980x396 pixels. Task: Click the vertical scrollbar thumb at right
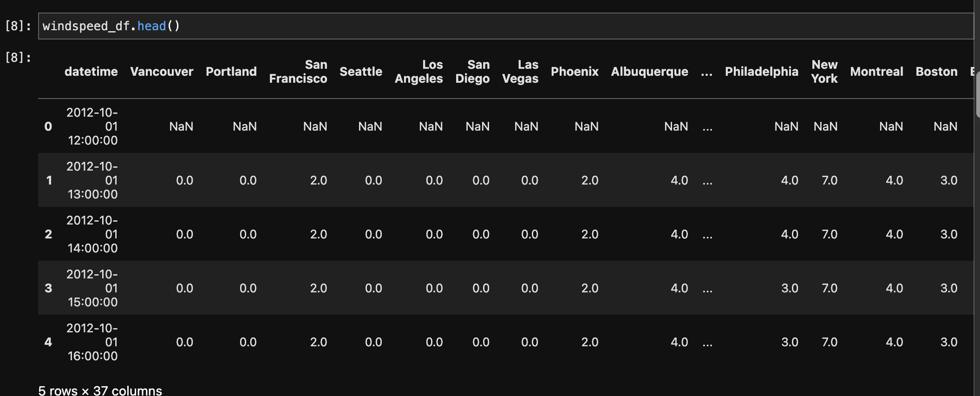click(978, 94)
